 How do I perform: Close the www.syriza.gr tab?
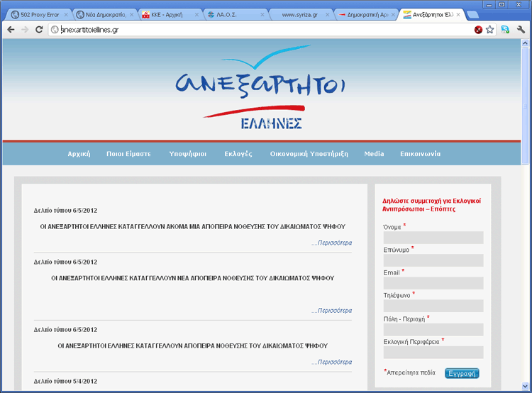pyautogui.click(x=327, y=15)
